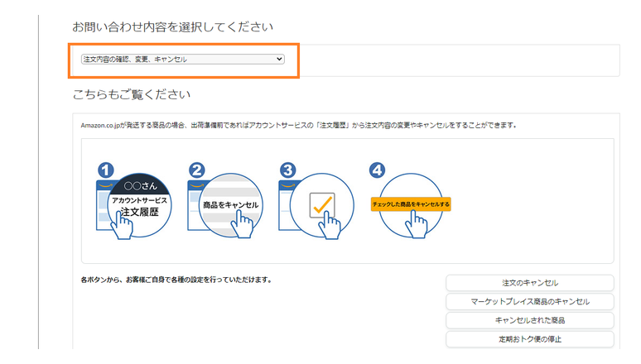
Task: Click the step 4 number badge
Action: coord(378,170)
